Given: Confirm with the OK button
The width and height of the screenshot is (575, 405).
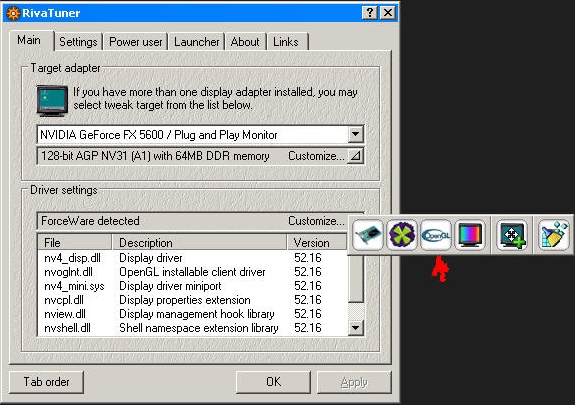Looking at the screenshot, I should point(274,382).
